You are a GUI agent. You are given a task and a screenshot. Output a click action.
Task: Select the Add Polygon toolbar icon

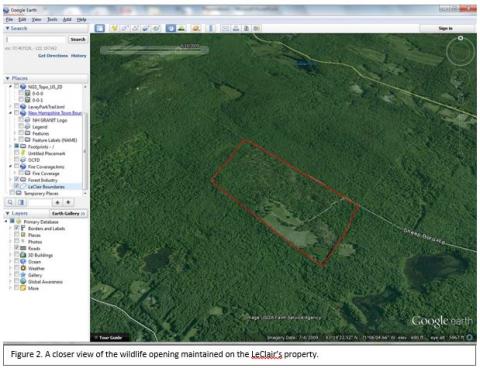125,28
